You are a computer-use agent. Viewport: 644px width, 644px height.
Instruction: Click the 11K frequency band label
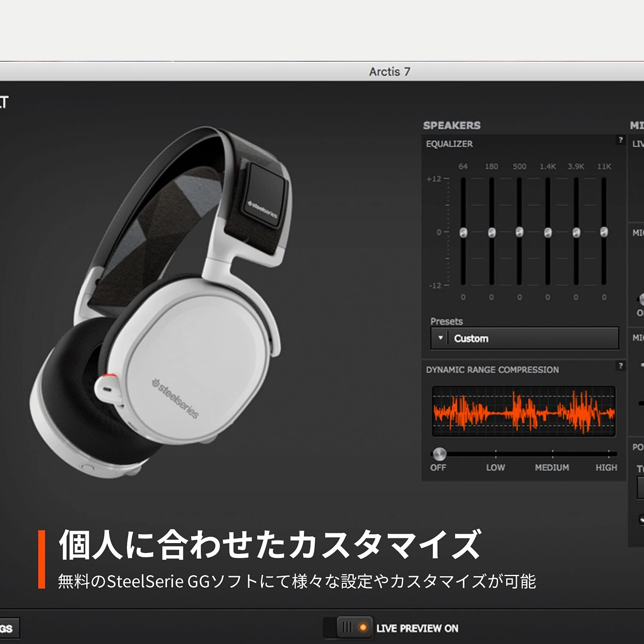(604, 167)
